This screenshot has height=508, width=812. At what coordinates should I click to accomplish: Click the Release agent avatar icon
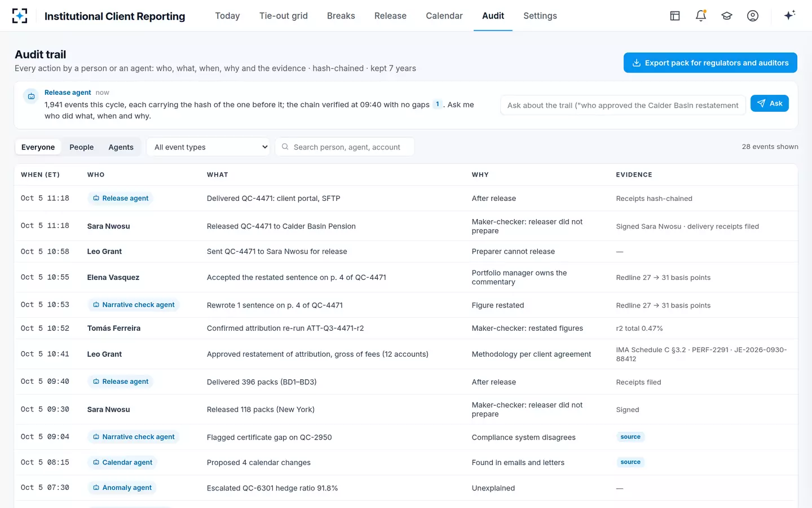pyautogui.click(x=31, y=97)
